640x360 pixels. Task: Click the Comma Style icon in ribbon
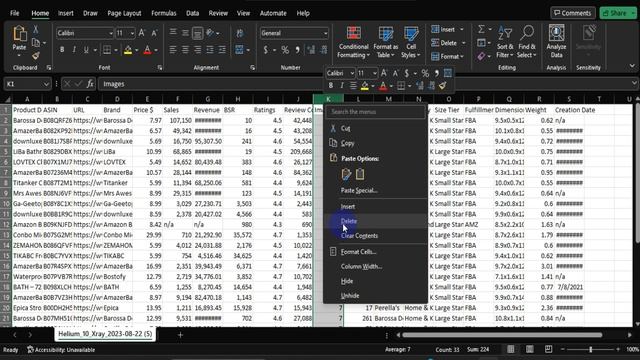[298, 50]
